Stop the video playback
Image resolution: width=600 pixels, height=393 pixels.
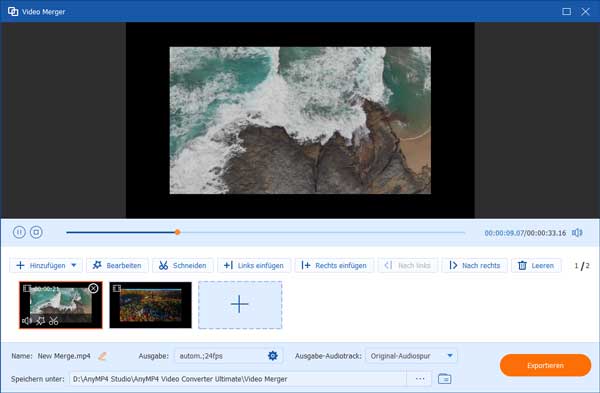coord(36,232)
